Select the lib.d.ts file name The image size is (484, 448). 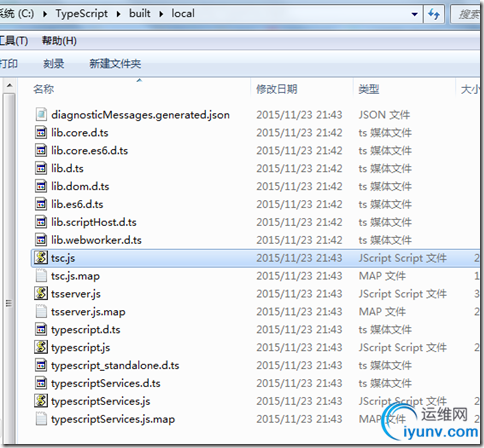(x=67, y=169)
